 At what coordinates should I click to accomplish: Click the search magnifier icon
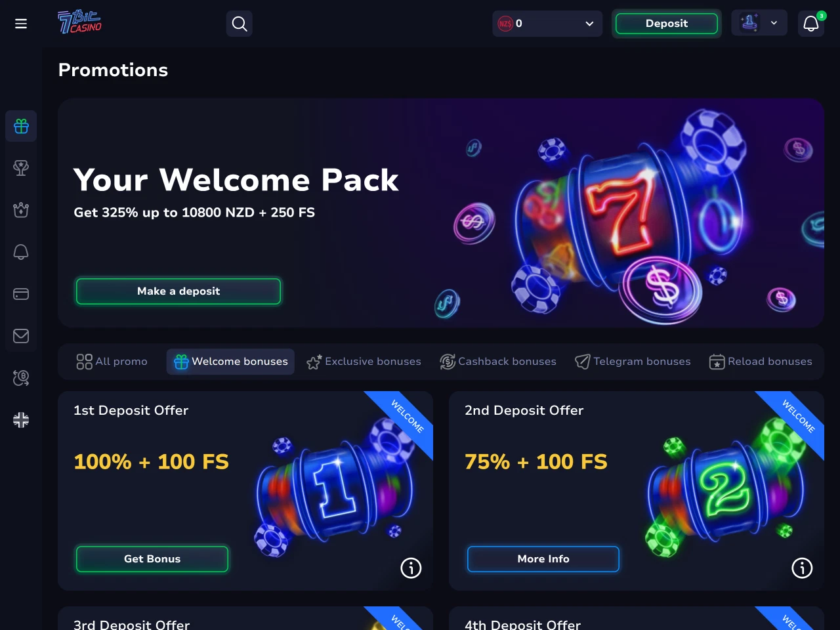click(x=240, y=24)
